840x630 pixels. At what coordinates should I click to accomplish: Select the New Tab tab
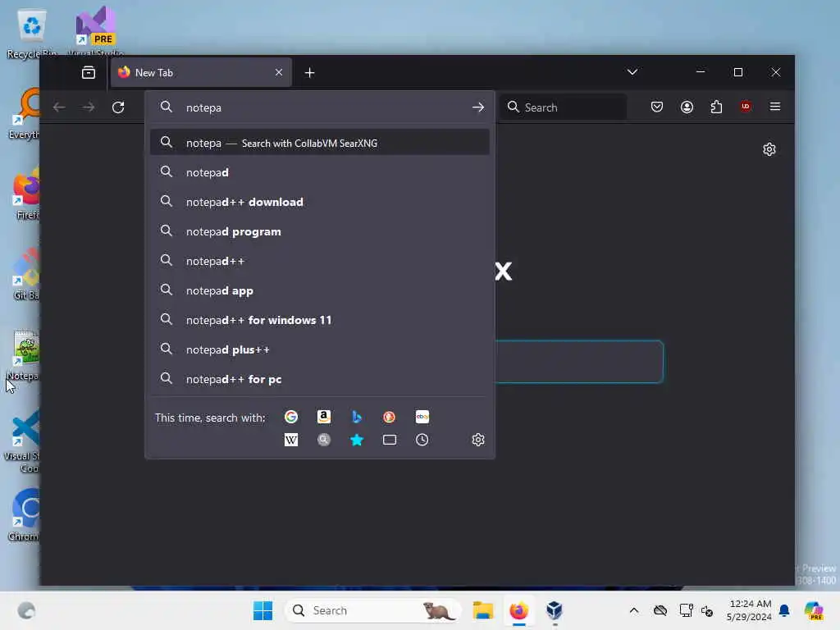click(201, 72)
